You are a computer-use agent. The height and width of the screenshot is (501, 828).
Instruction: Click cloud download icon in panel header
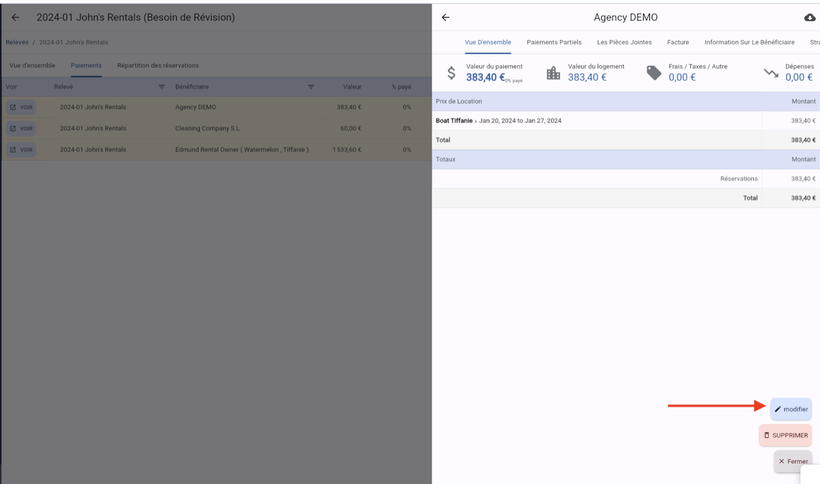(810, 17)
